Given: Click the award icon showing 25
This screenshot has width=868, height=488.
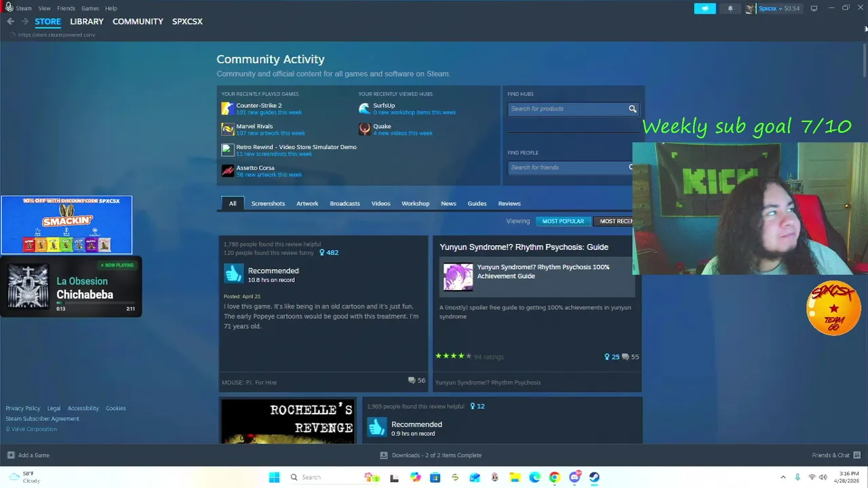Looking at the screenshot, I should coord(607,357).
